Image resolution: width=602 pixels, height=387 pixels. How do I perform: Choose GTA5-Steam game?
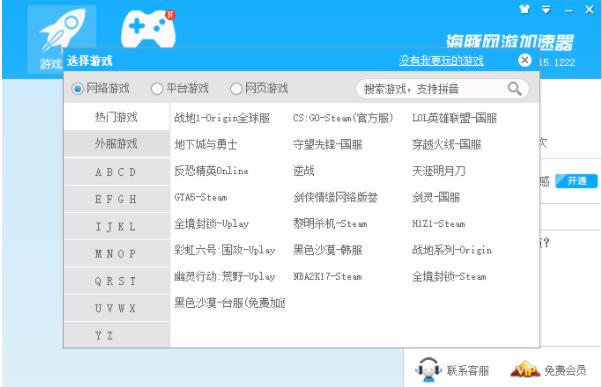201,197
